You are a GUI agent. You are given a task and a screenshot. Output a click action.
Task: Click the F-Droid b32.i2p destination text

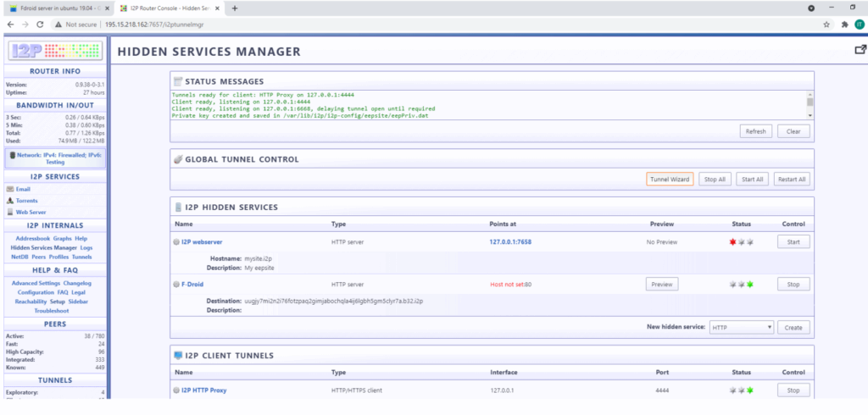(x=334, y=301)
